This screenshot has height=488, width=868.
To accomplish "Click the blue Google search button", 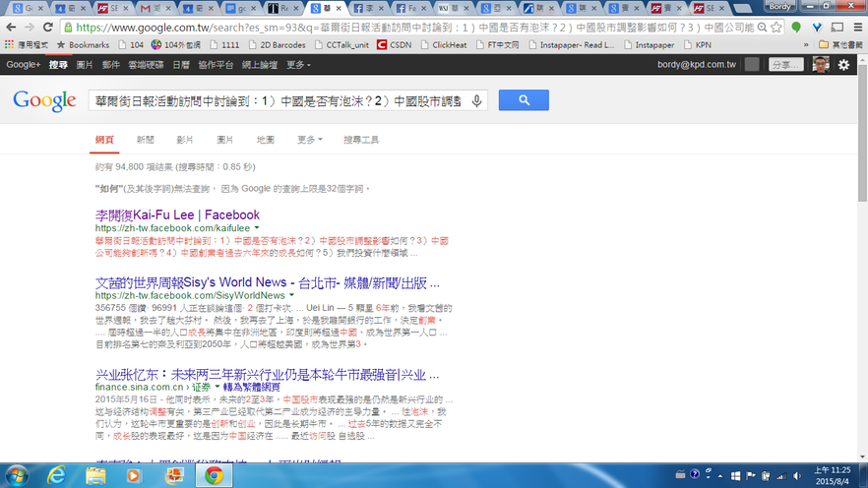I will (x=524, y=100).
